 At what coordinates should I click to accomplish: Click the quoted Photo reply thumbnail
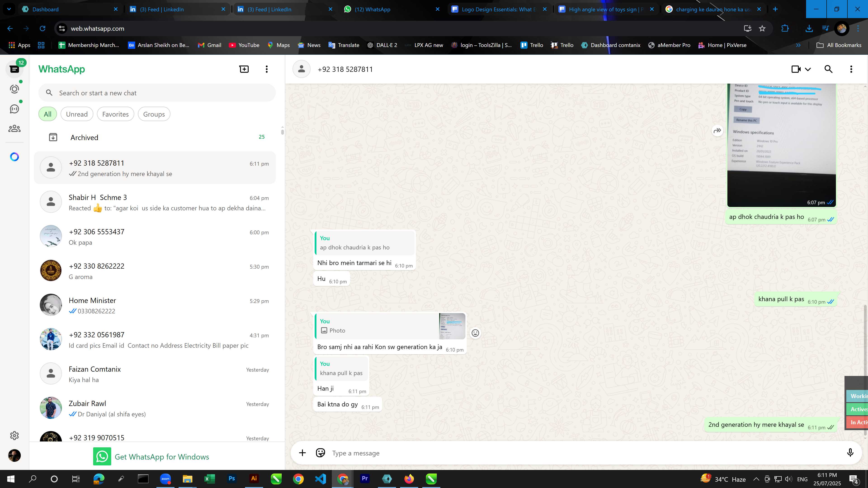click(x=452, y=326)
